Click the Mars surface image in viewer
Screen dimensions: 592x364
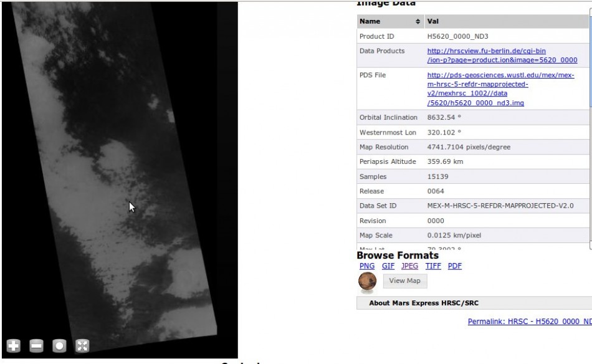click(x=118, y=175)
